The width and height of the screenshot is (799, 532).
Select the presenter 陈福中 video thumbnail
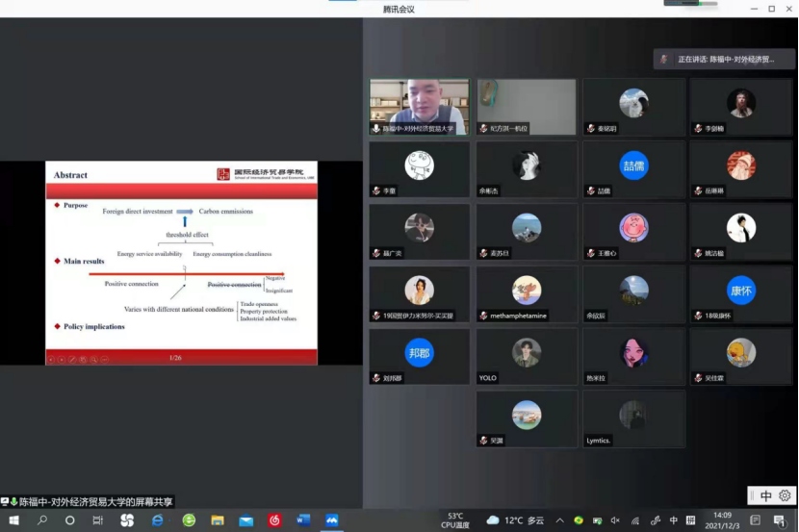coord(419,107)
